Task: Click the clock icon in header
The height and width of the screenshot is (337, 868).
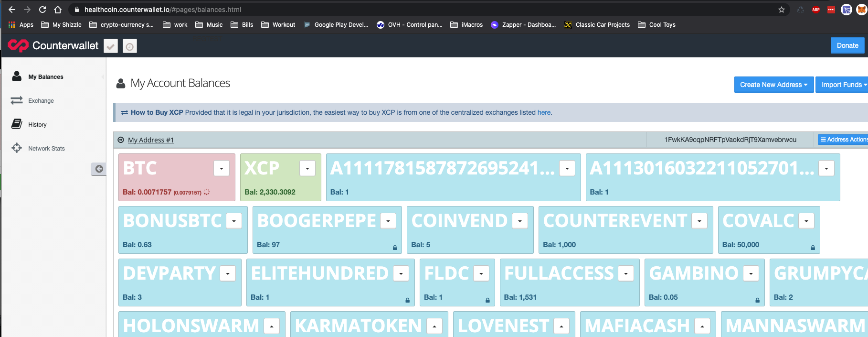Action: click(x=130, y=46)
